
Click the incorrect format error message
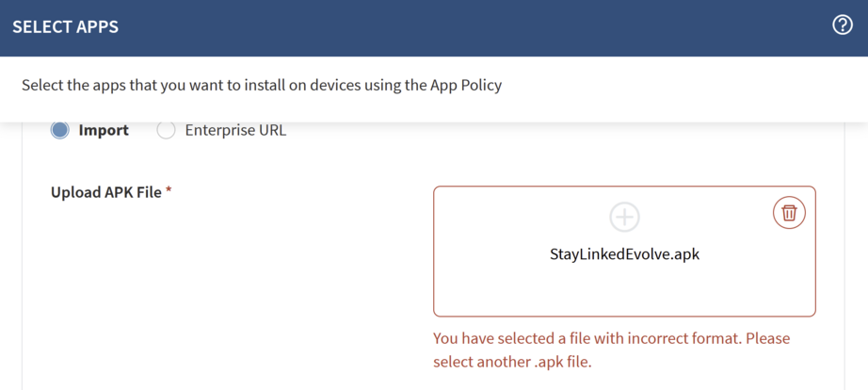611,338
